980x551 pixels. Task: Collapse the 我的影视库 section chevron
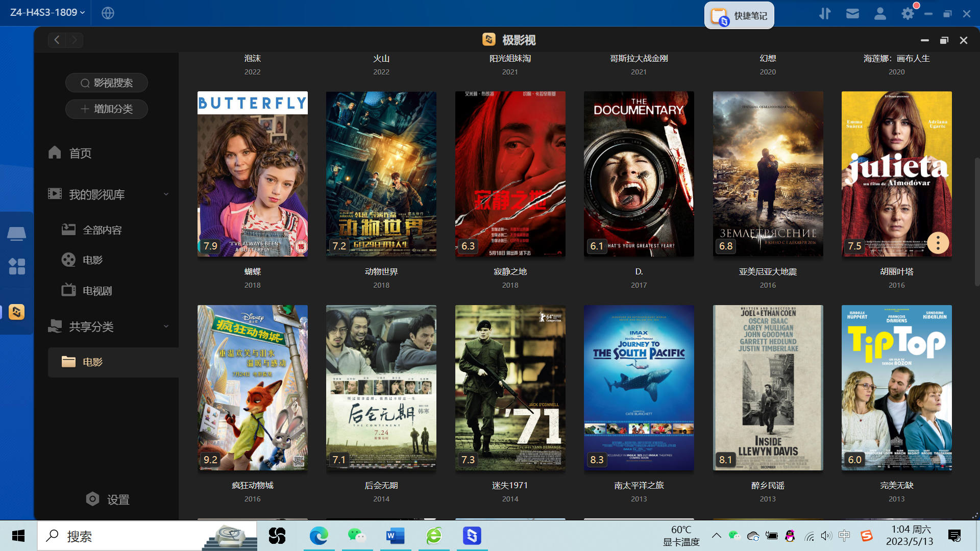point(166,194)
